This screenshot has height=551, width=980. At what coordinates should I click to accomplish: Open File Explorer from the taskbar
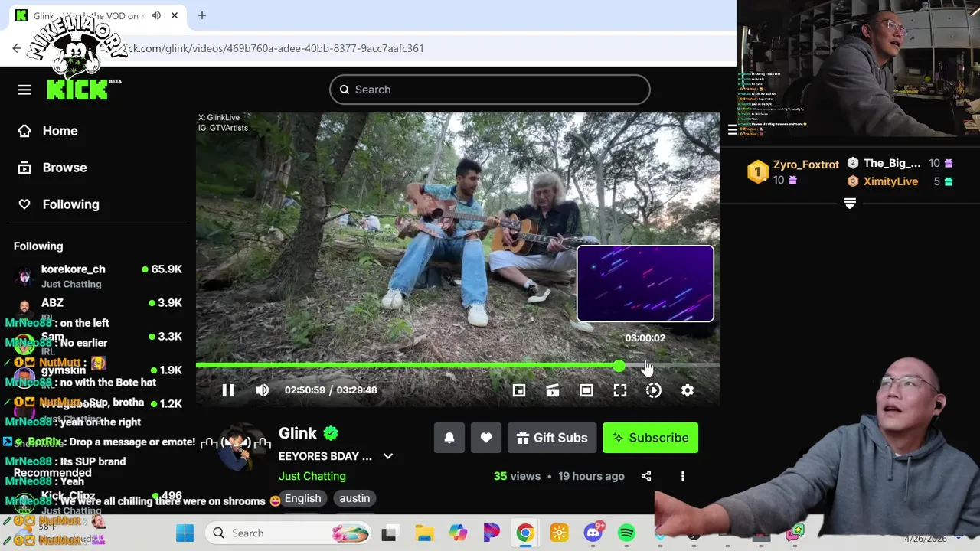(424, 533)
